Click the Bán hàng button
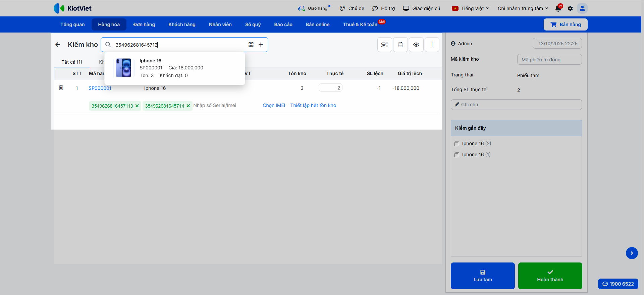Screen dimensions: 644x295 coord(566,24)
